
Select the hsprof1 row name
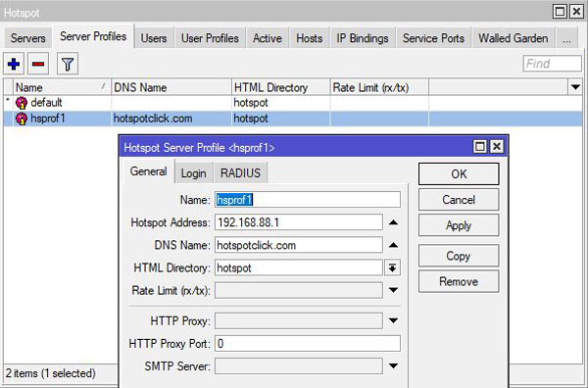(48, 119)
